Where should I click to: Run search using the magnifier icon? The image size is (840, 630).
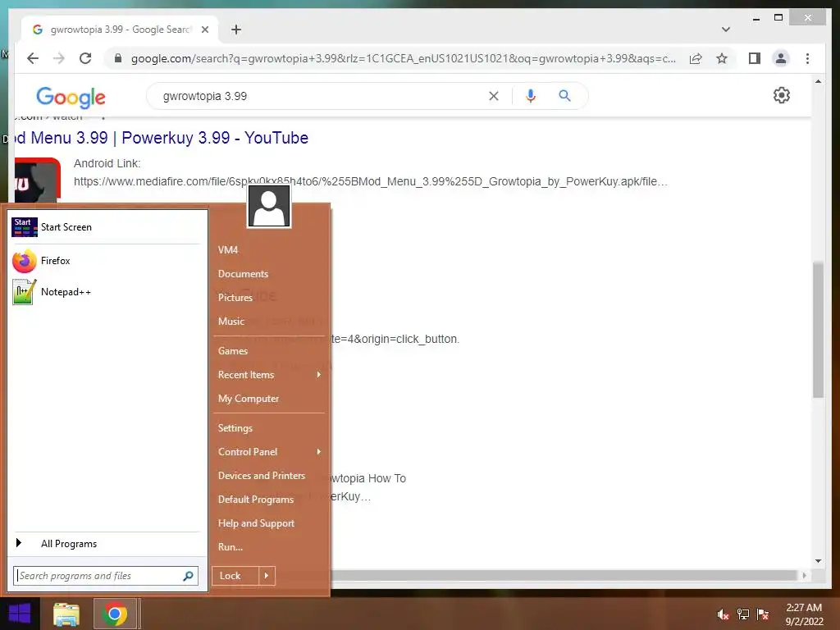(564, 96)
